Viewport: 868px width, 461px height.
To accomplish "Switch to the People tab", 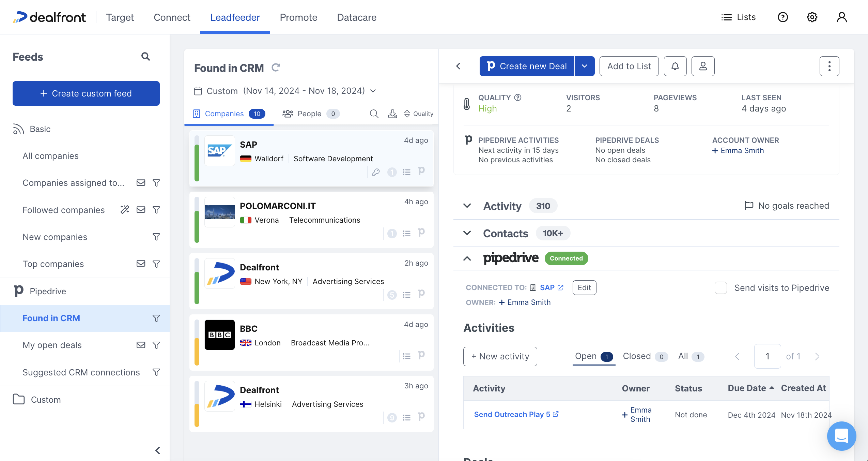I will [x=309, y=114].
